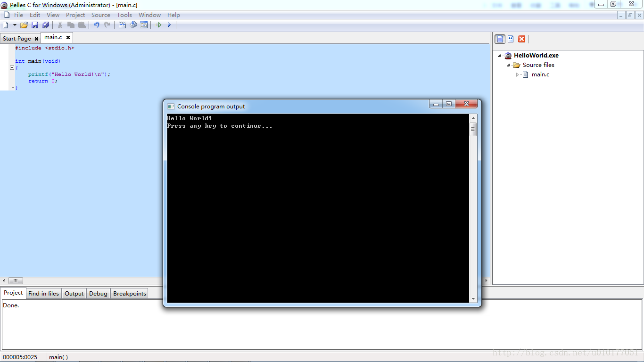644x362 pixels.
Task: Open the File menu
Action: (18, 15)
